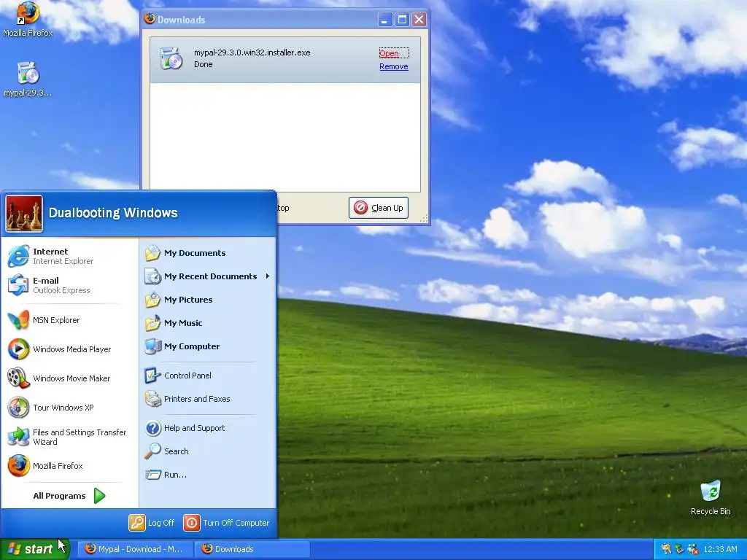The height and width of the screenshot is (560, 747).
Task: Open the Recycle Bin on the desktop
Action: coord(711,497)
